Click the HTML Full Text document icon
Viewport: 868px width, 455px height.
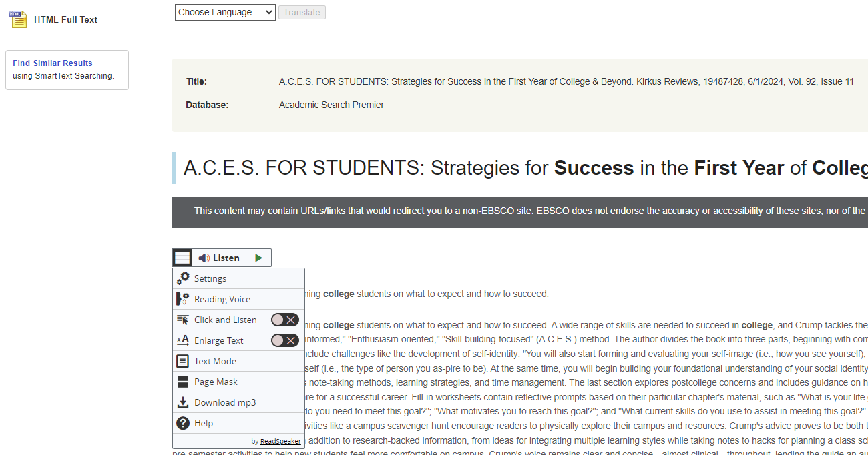pyautogui.click(x=18, y=19)
